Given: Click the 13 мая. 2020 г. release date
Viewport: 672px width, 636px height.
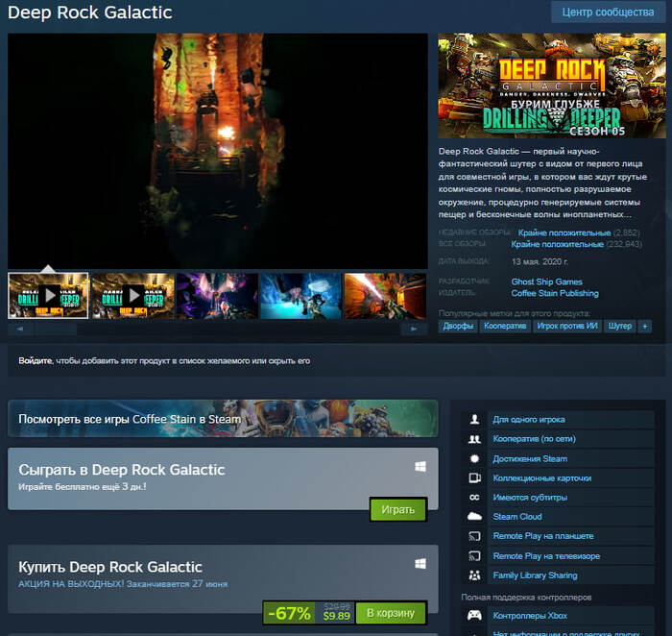Looking at the screenshot, I should (x=540, y=261).
